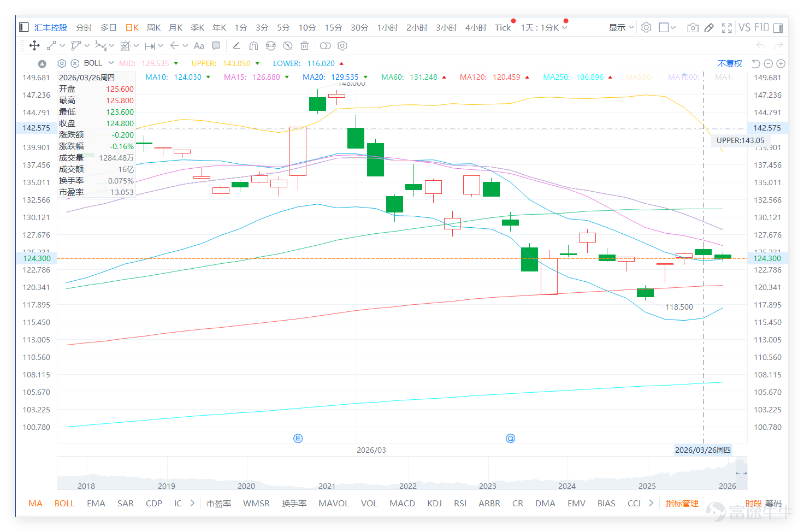Remove the BOLL indicator with X icon

coord(75,63)
